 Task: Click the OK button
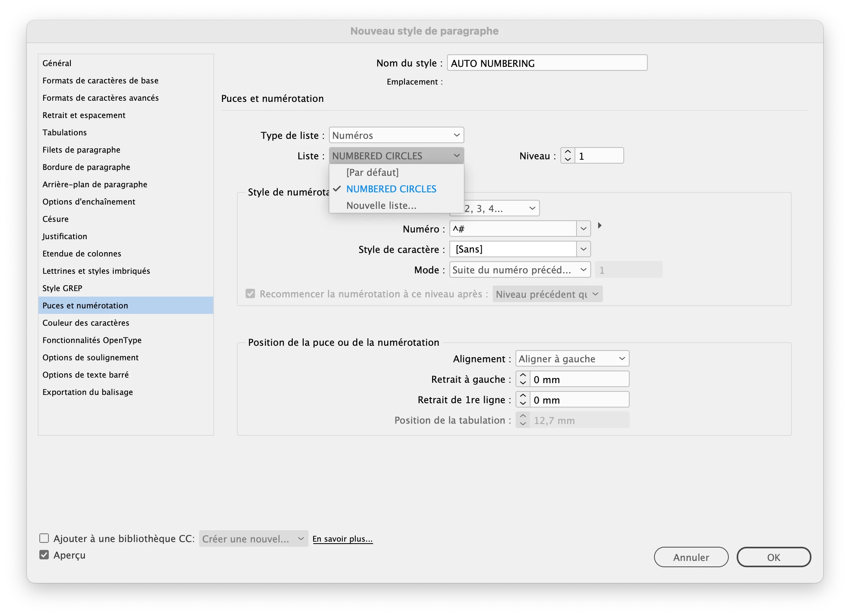[x=773, y=557]
